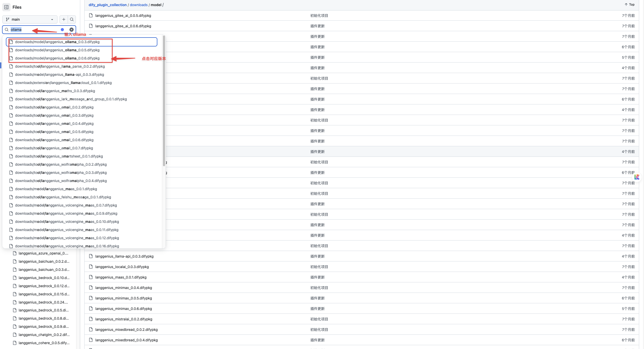This screenshot has height=349, width=644.
Task: Select langgenius_baichuan_0.0.3 tree item
Action: point(44,270)
